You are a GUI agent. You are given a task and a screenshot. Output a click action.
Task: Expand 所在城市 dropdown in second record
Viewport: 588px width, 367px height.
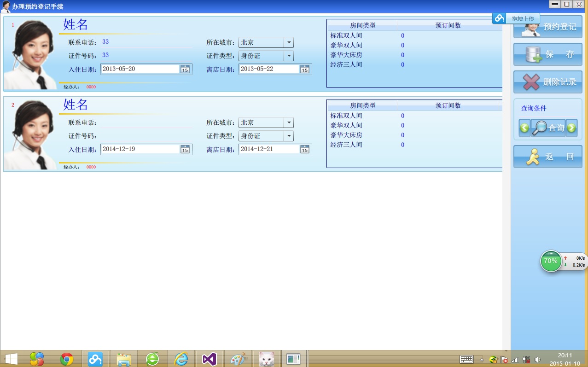[x=289, y=123]
